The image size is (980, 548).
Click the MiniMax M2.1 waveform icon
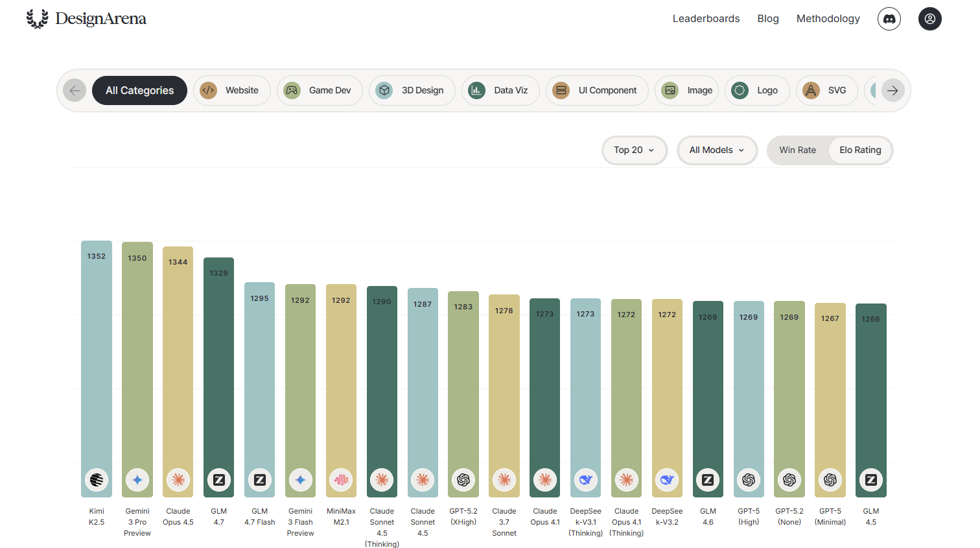[x=341, y=480]
